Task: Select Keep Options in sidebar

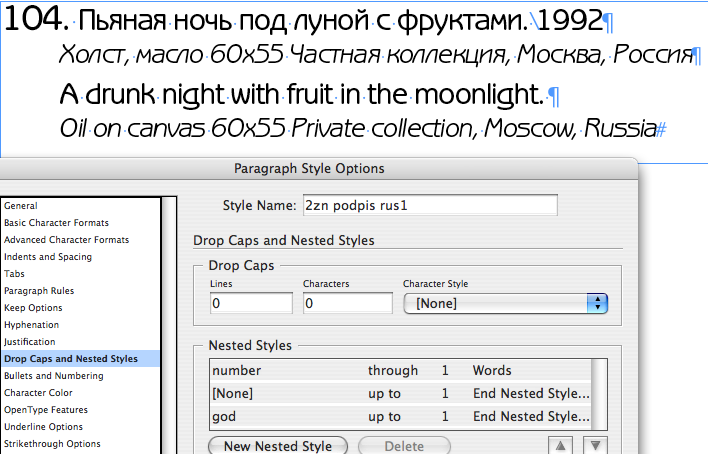Action: [33, 308]
